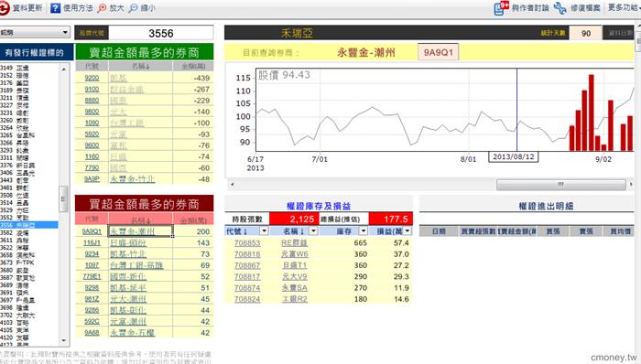Click the 放大 zoom-in magnifier icon
Screen dimensions: 641x364
[103, 8]
